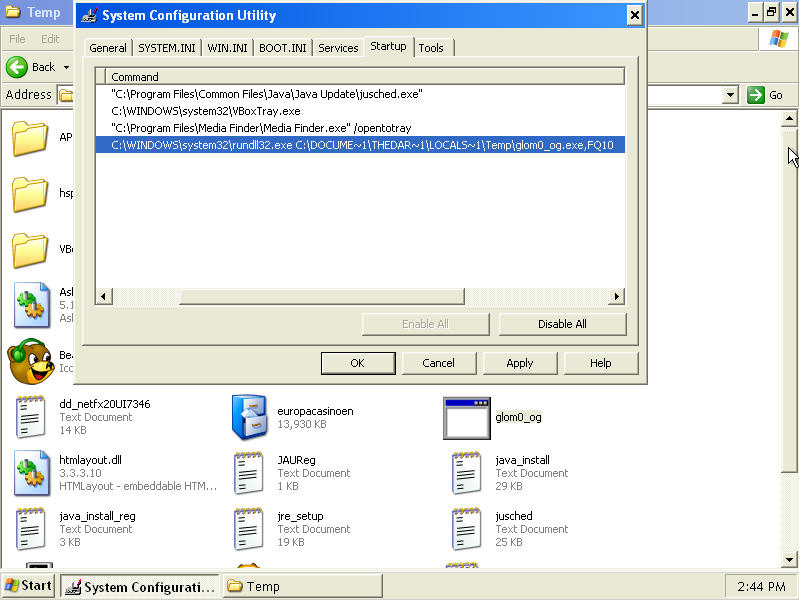Screen dimensions: 799x600
Task: Click the Windows flag logo in Temp window
Action: [779, 38]
